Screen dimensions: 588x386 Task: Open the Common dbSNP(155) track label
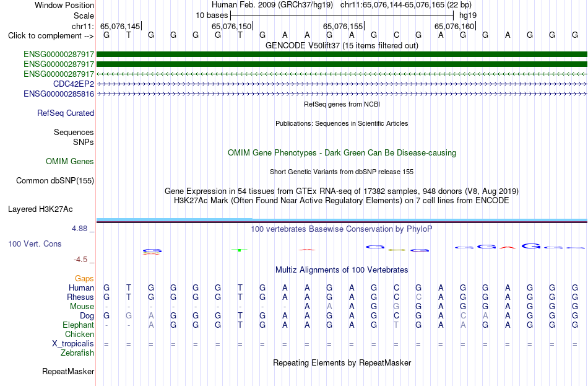click(55, 181)
